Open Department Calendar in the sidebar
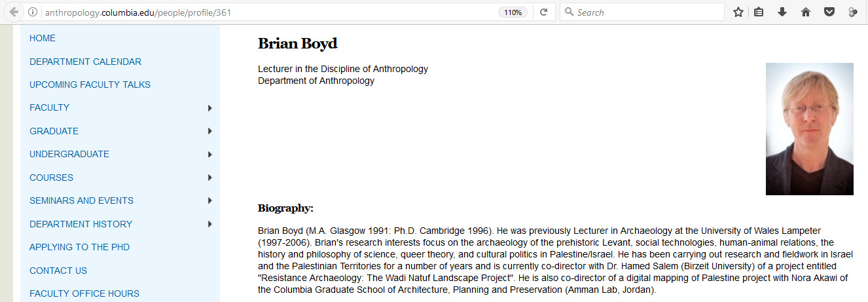The image size is (868, 302). (x=85, y=62)
